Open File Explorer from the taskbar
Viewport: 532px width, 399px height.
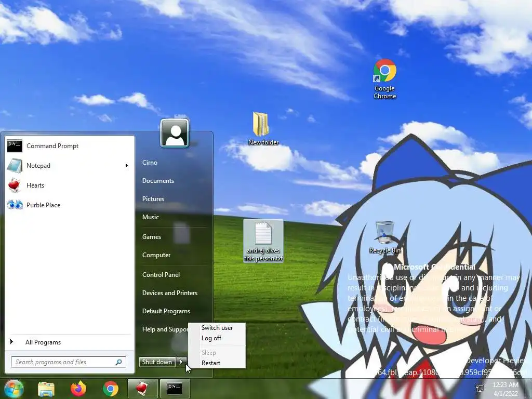tap(46, 389)
